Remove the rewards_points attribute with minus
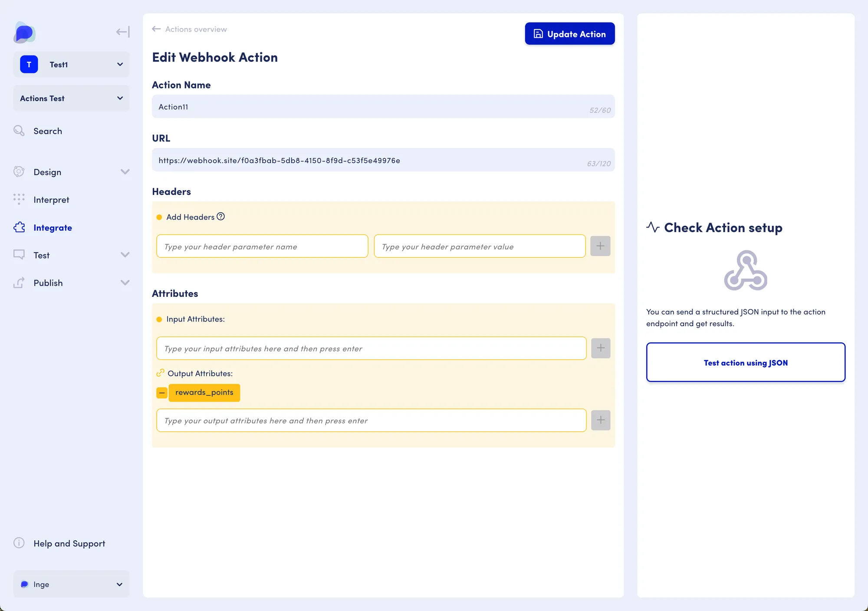The image size is (868, 611). click(162, 393)
